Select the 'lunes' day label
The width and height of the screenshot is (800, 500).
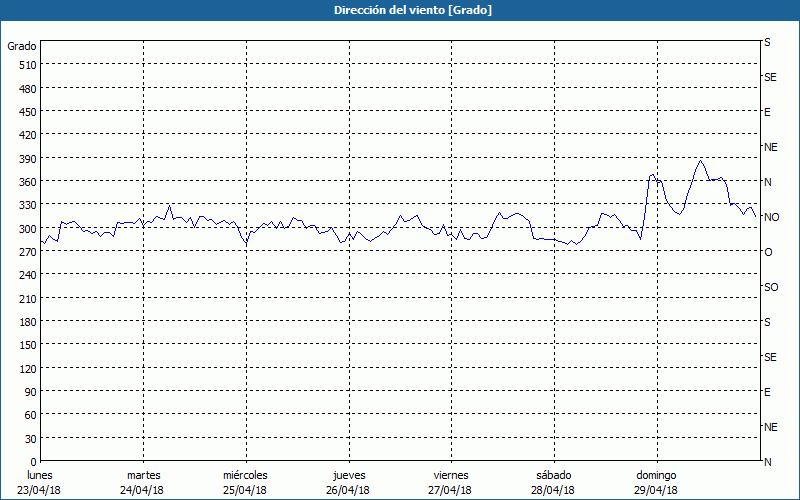coord(40,475)
